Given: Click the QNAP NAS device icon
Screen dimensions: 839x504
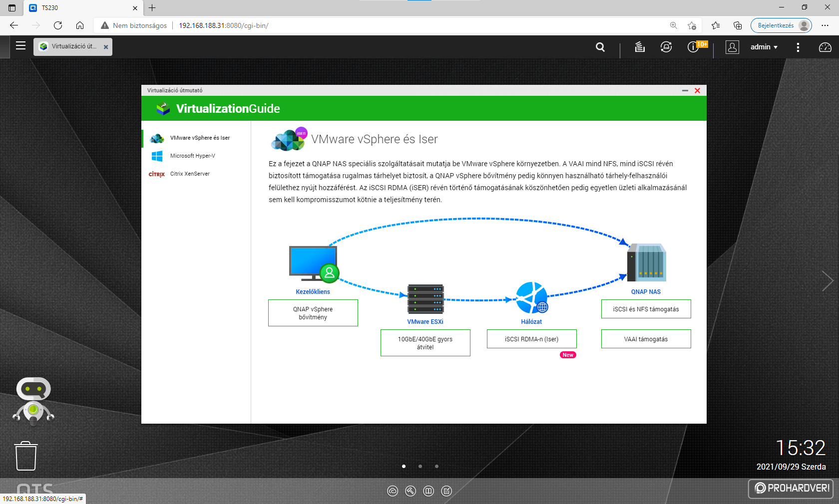Looking at the screenshot, I should click(x=647, y=262).
